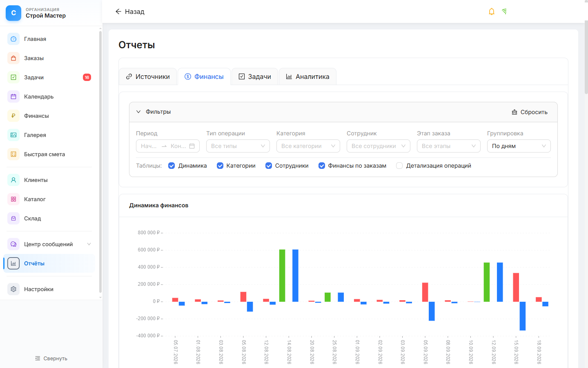Change Группировка dropdown from По дням
The width and height of the screenshot is (588, 368).
tap(519, 146)
